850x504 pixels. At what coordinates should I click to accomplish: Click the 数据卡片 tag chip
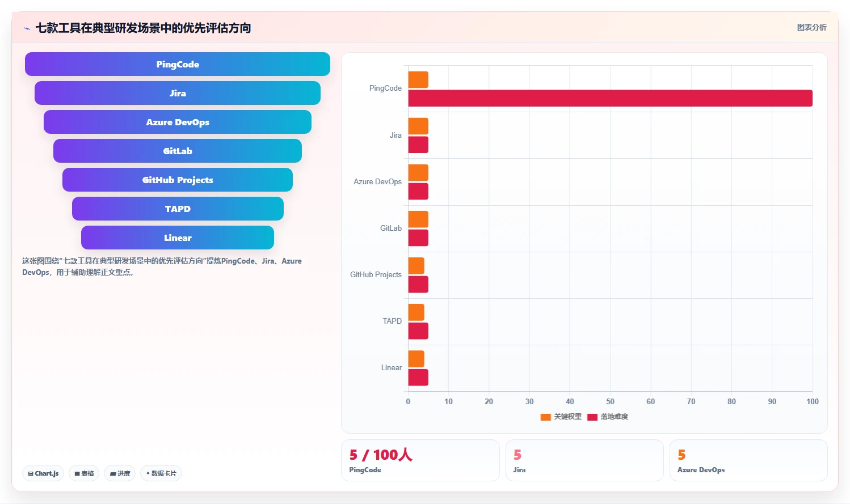coord(161,473)
